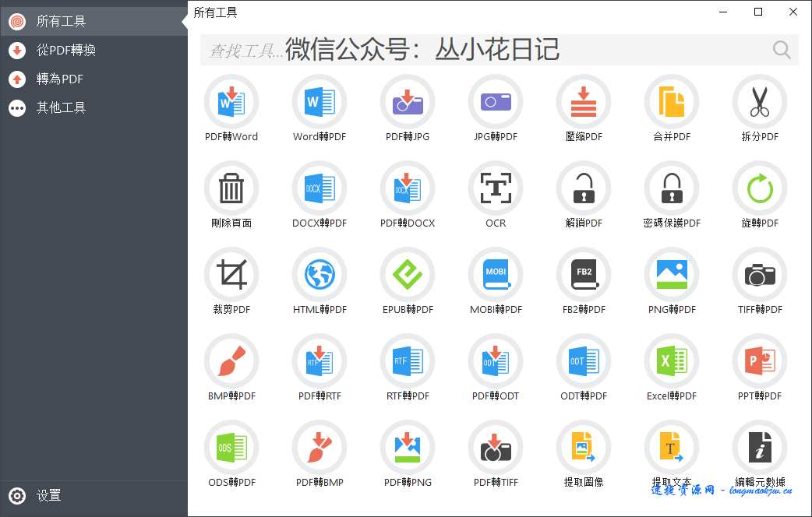
Task: Open the PDF轉Word tool
Action: [231, 102]
